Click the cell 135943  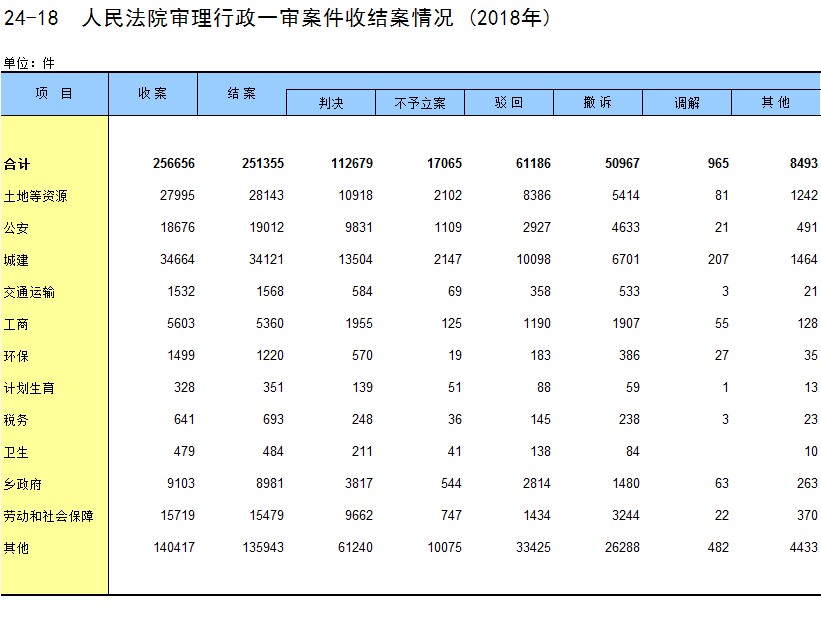click(263, 547)
